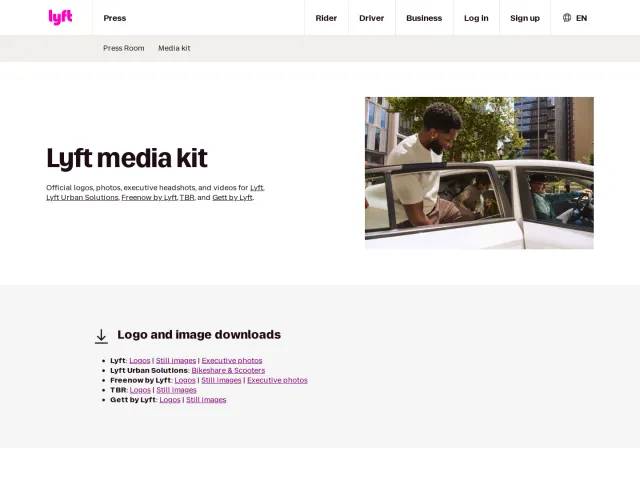Open the TBR Still images link
The height and width of the screenshot is (480, 640).
pyautogui.click(x=176, y=390)
